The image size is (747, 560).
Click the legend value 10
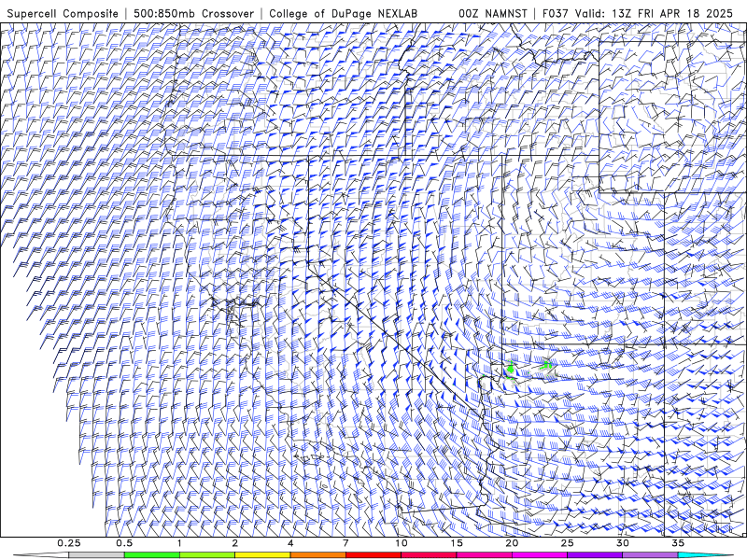pos(402,543)
